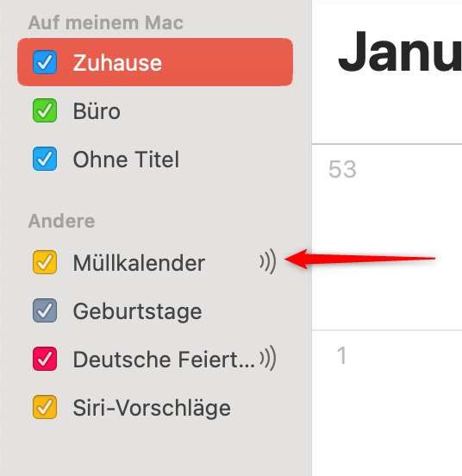Viewport: 462px width, 476px height.
Task: Toggle the gray Geburtstage checkbox
Action: pos(45,310)
